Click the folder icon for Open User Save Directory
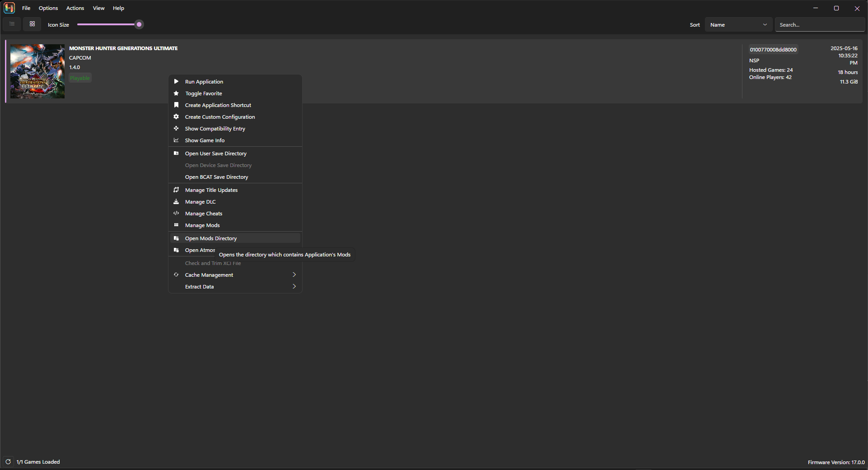Screen dimensions: 868x470 (176, 154)
